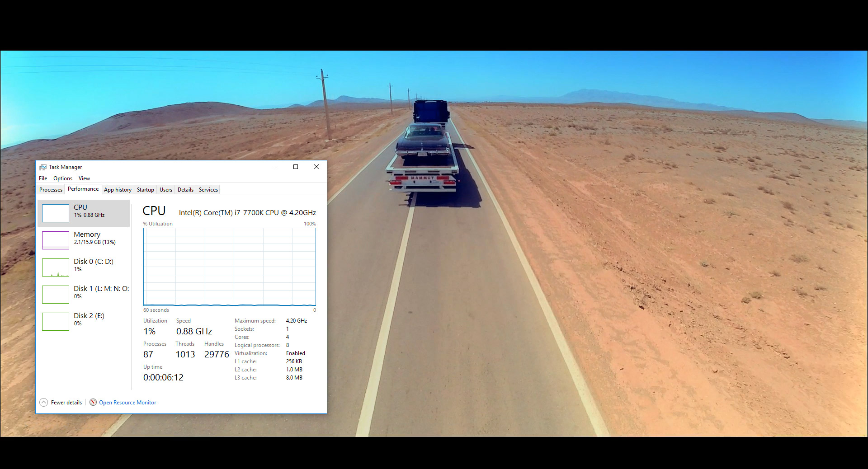Open the Options menu
This screenshot has width=868, height=469.
pos(63,178)
